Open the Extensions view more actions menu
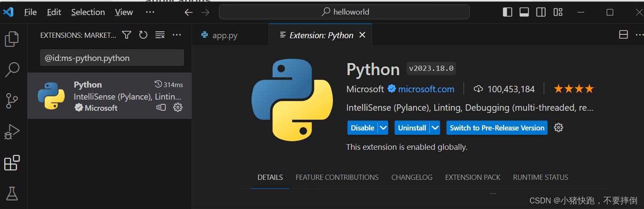644x209 pixels. click(x=177, y=35)
